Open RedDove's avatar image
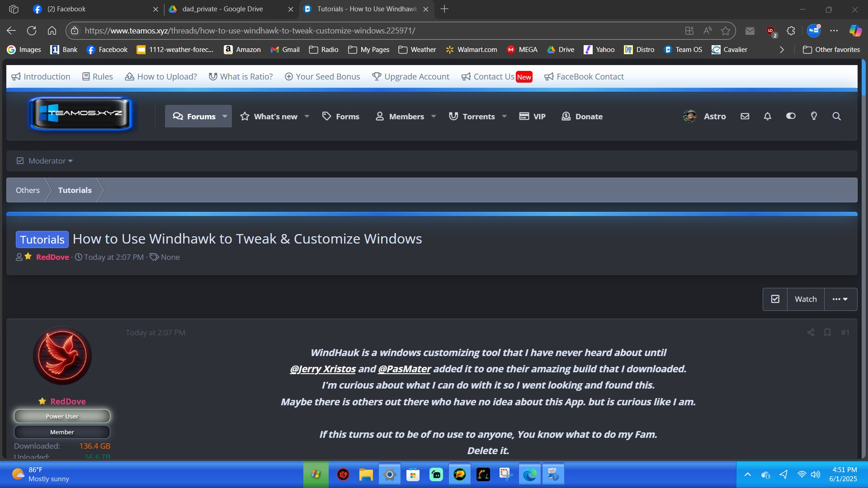 62,356
